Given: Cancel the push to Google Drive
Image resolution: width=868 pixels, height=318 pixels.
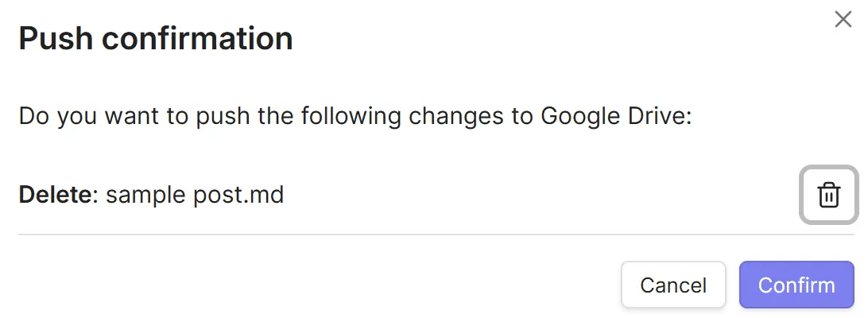Looking at the screenshot, I should (673, 285).
